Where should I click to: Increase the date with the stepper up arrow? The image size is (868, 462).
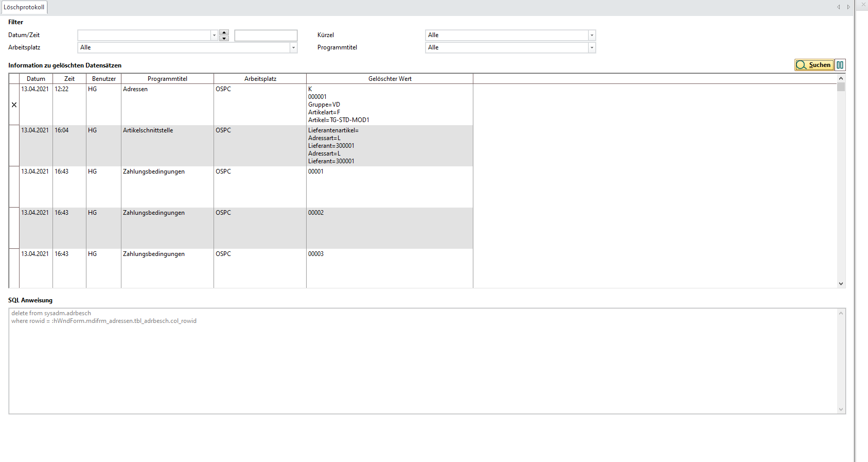click(x=224, y=32)
